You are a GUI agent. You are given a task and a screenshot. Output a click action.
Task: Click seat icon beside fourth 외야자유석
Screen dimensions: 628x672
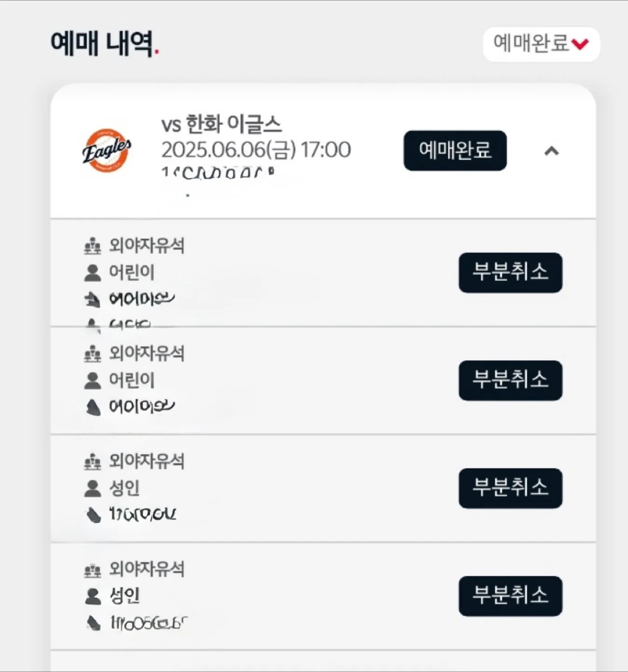(x=92, y=569)
